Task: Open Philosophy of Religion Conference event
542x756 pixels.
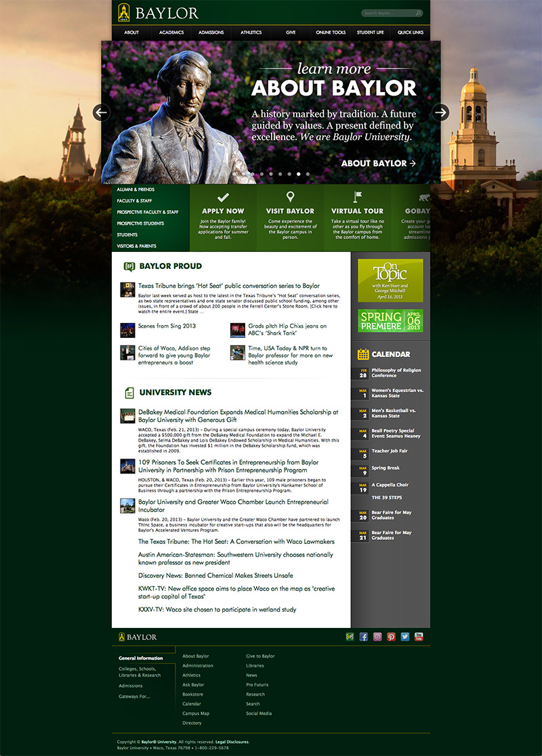Action: point(396,373)
